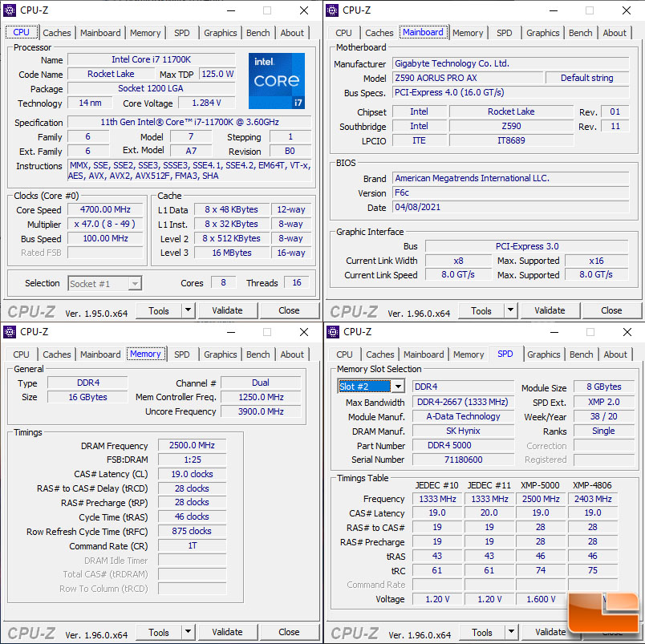Select Caches tab in SPD window

(x=380, y=354)
